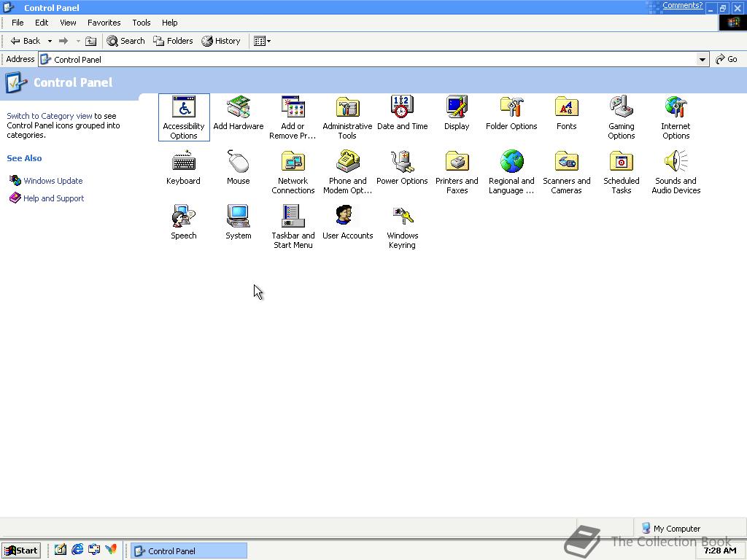Click the taskbar clock showing 7:28 AM
Viewport: 747px width, 560px height.
pos(720,551)
